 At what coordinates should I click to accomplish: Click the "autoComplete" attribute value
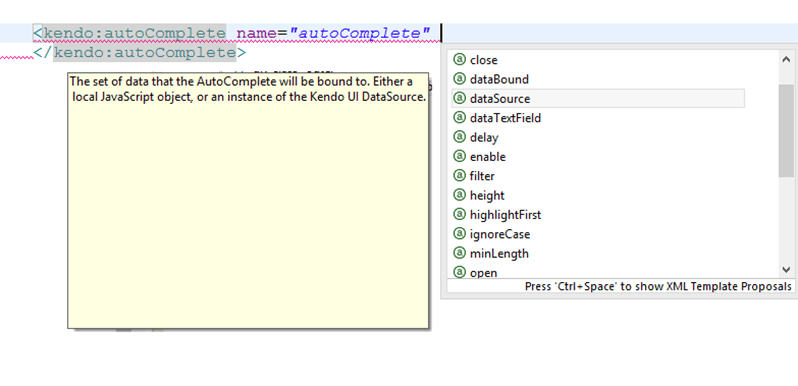[x=360, y=34]
